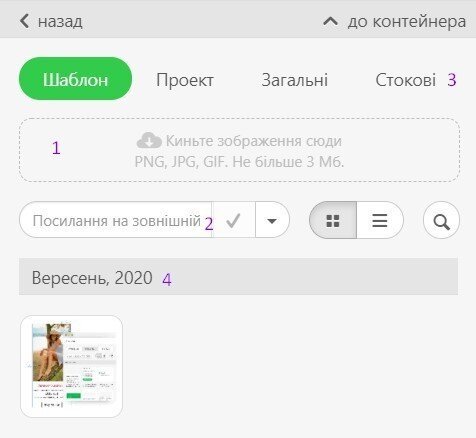Switch to grid view of images
This screenshot has height=438, width=476.
333,220
